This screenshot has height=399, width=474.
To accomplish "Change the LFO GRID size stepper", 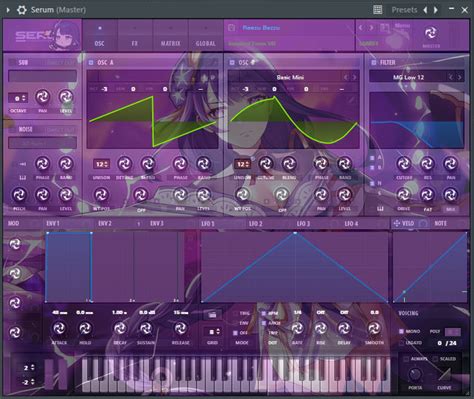I will pyautogui.click(x=212, y=332).
